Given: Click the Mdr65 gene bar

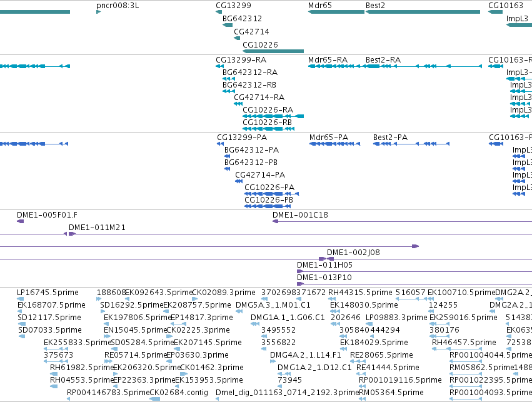Looking at the screenshot, I should point(336,12).
